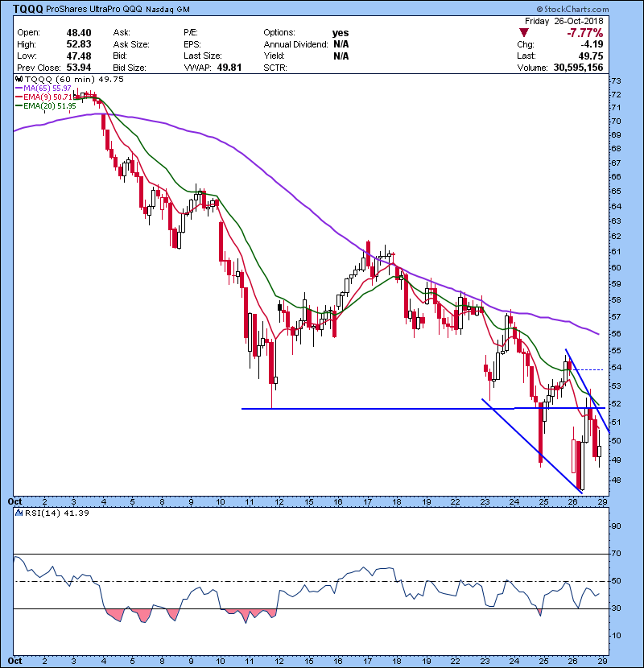Click date 26 on the price chart axis
Screen dimensions: 644x668
coord(573,501)
